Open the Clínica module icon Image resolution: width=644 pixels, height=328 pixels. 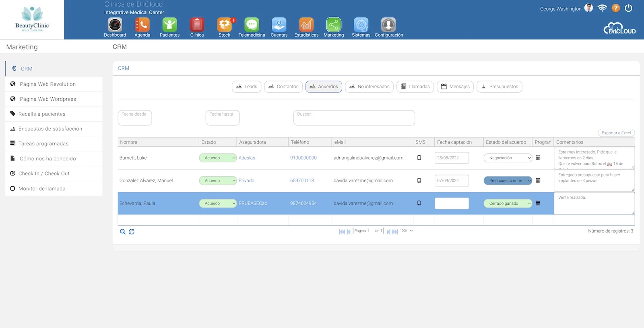tap(197, 25)
